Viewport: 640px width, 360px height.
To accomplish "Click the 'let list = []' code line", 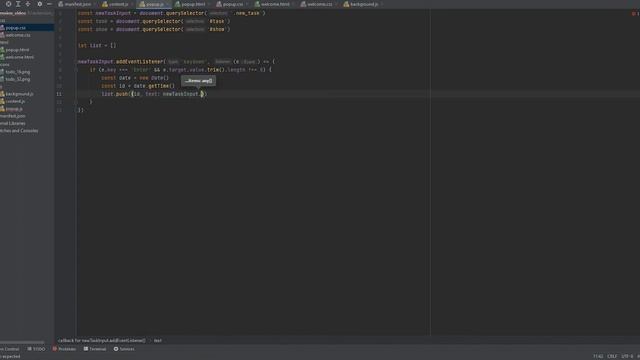I will tap(97, 45).
